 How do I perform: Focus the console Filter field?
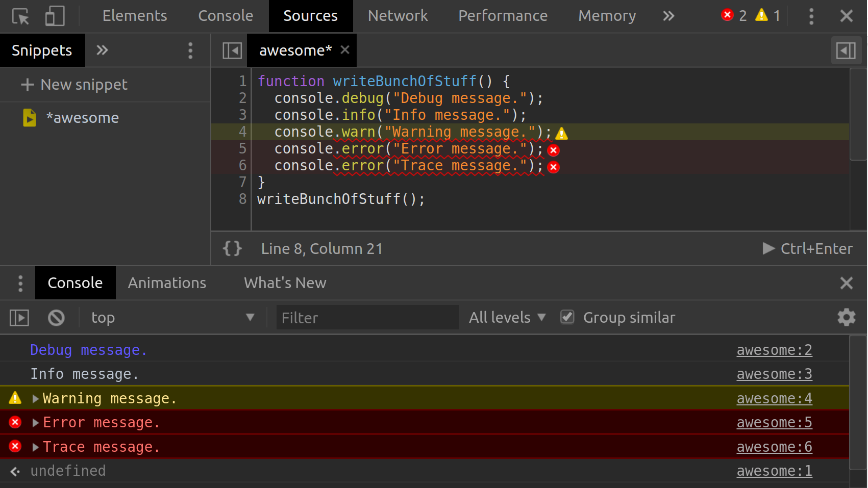tap(367, 318)
